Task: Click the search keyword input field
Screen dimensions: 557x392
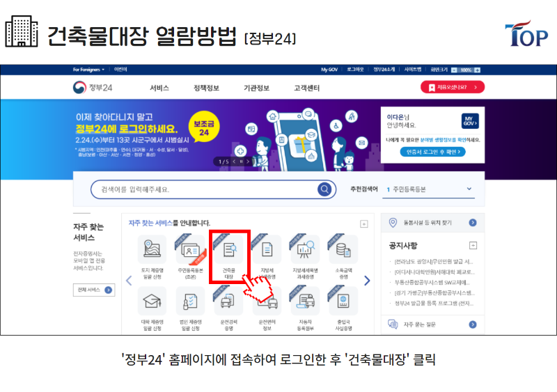Action: tap(204, 189)
